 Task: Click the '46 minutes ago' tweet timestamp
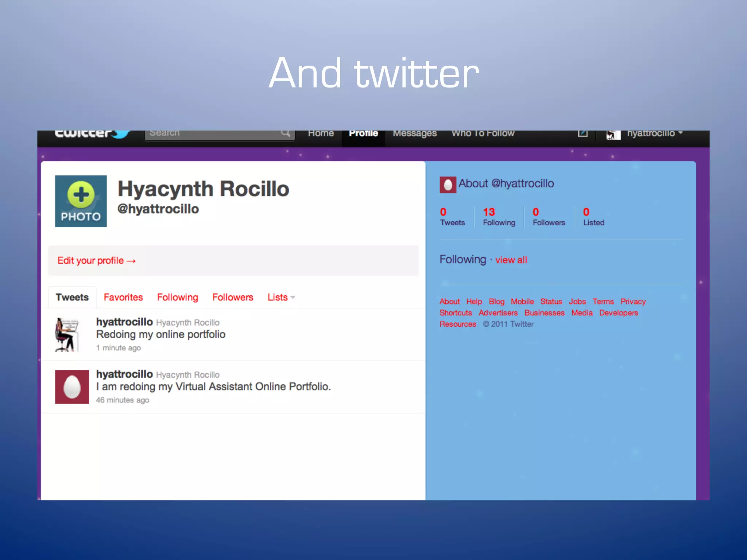point(123,400)
